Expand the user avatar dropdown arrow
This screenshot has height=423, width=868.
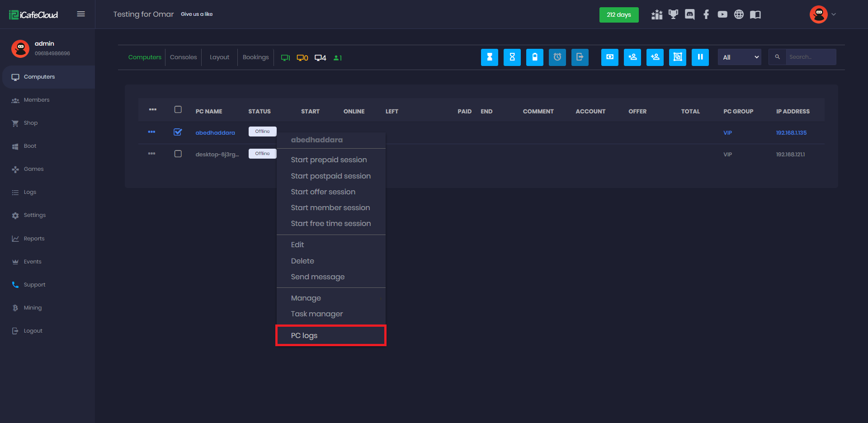pyautogui.click(x=834, y=14)
